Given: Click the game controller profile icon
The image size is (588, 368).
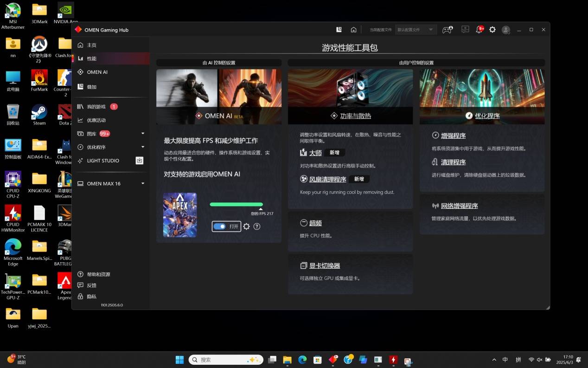Looking at the screenshot, I should 447,30.
